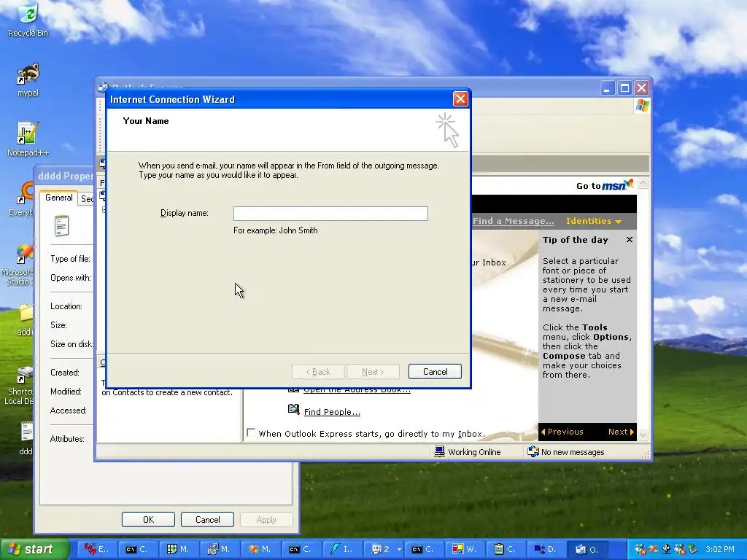
Task: Click the scroll down arrow in Outlook pane
Action: coord(643,434)
